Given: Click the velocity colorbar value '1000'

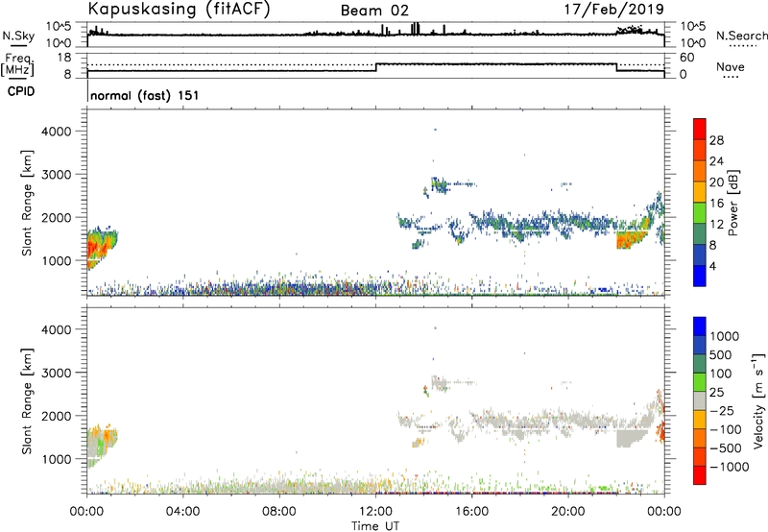Looking at the screenshot, I should pos(725,336).
